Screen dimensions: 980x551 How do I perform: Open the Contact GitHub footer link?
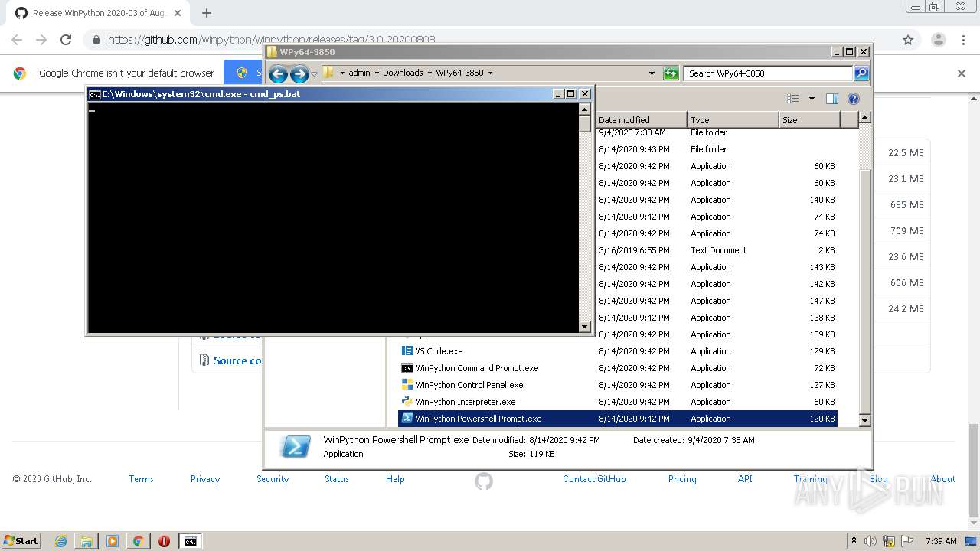point(594,479)
